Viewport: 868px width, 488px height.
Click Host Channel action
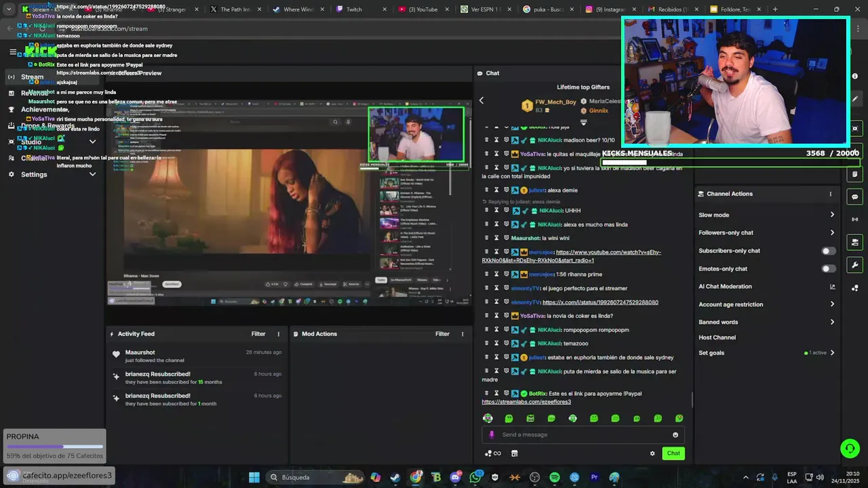[717, 338]
